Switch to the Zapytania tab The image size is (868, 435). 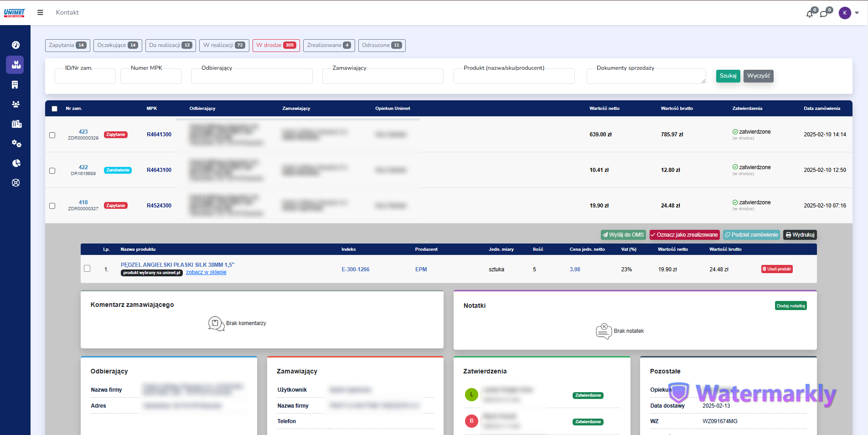(67, 45)
